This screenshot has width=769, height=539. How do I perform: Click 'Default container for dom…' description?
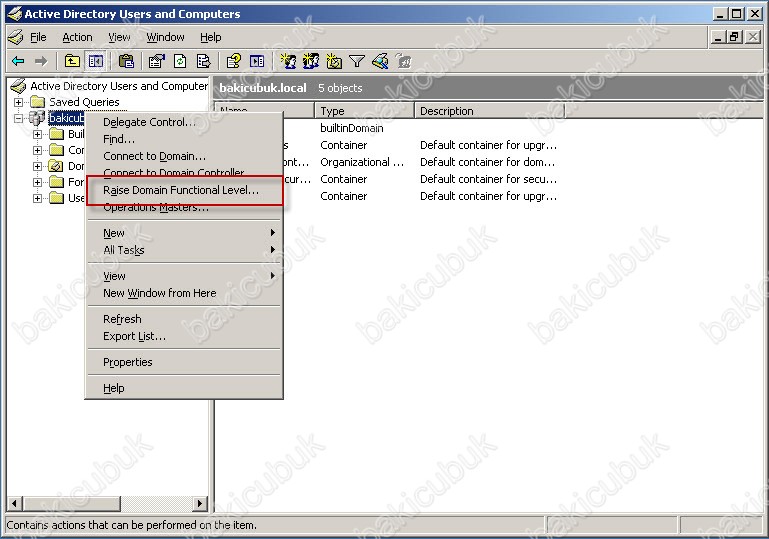[x=487, y=162]
